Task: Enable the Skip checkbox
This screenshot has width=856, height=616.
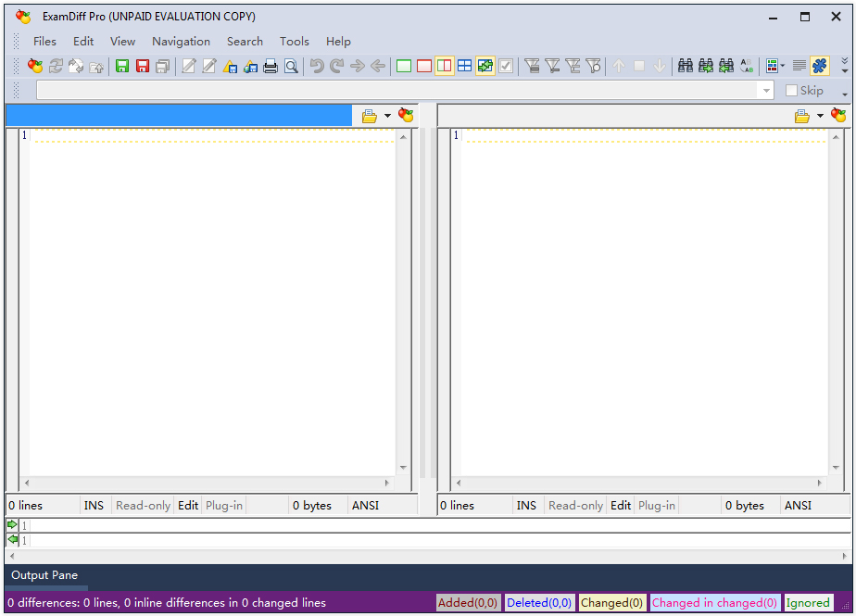Action: pos(791,91)
